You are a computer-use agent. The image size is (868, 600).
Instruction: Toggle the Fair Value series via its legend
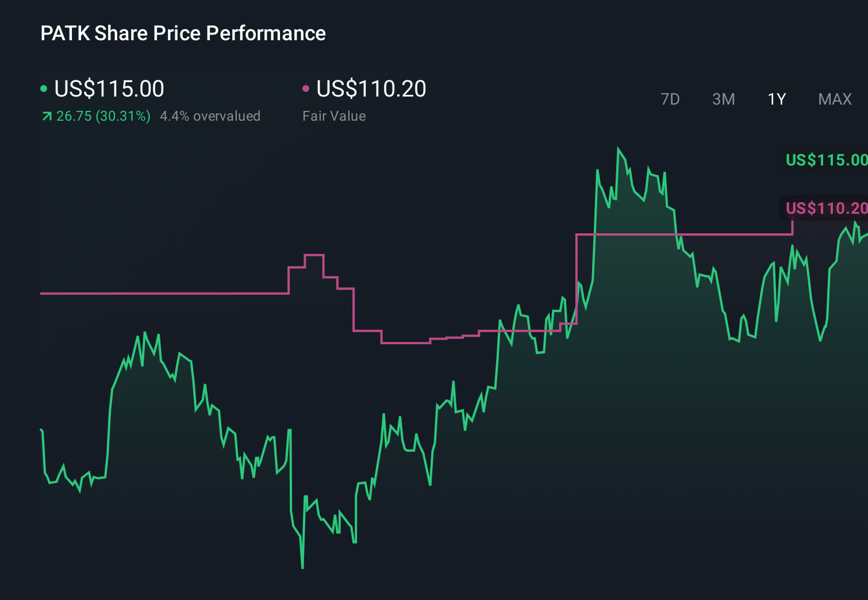(x=371, y=88)
